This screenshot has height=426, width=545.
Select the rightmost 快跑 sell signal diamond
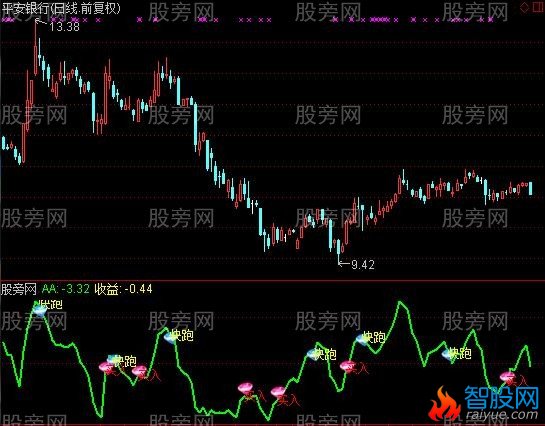coord(448,354)
